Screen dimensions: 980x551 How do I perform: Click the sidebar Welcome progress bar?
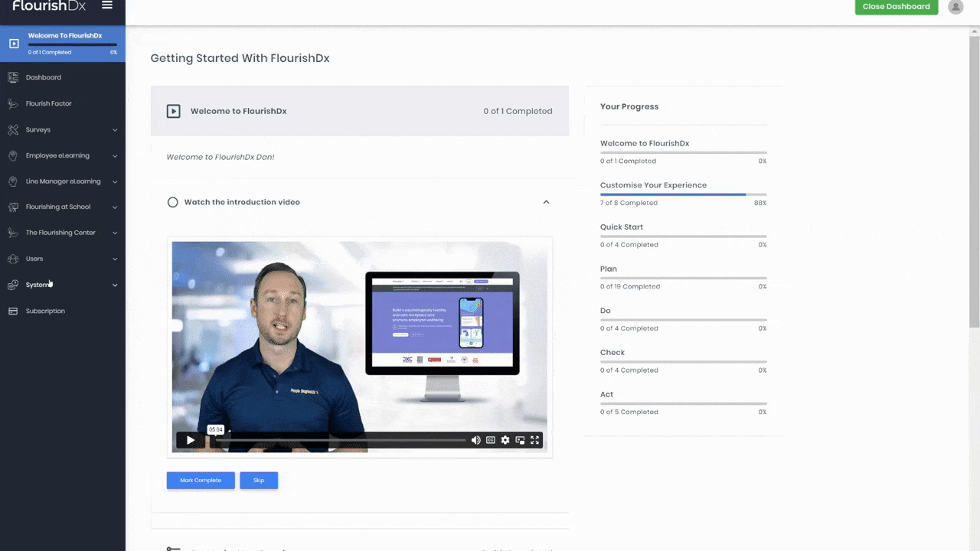pos(73,45)
